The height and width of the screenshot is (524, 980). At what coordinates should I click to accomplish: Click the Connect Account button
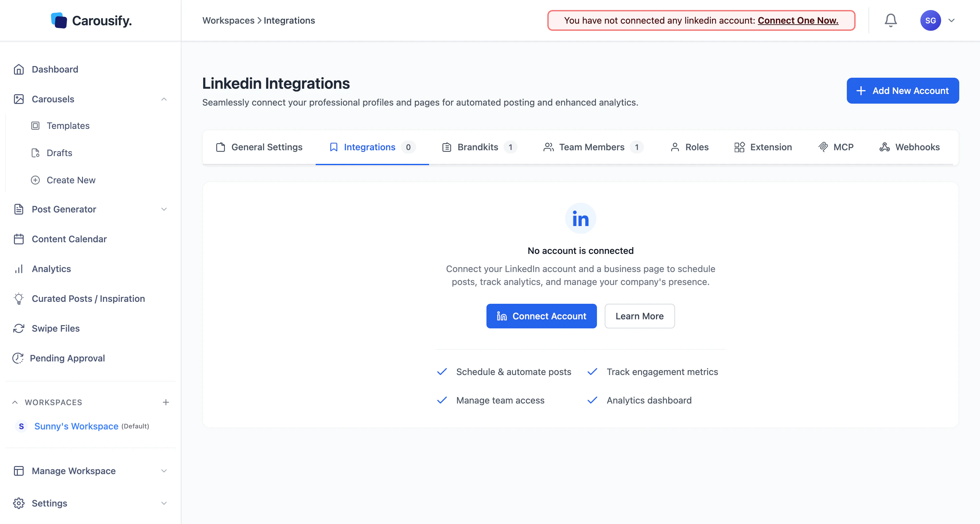[x=541, y=316]
